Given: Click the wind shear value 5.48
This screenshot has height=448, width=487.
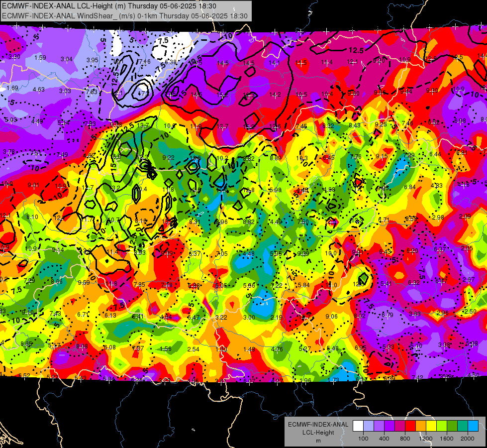Looking at the screenshot, I should click(x=333, y=348).
